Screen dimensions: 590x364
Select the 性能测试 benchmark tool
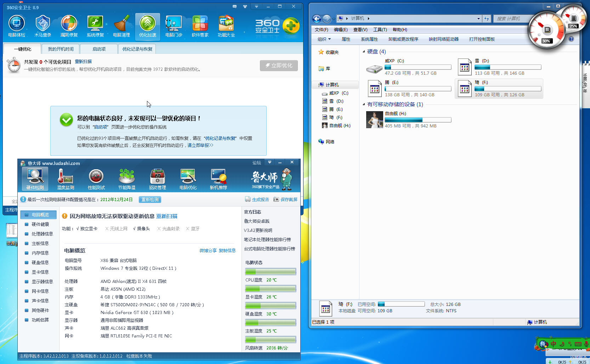(x=96, y=178)
